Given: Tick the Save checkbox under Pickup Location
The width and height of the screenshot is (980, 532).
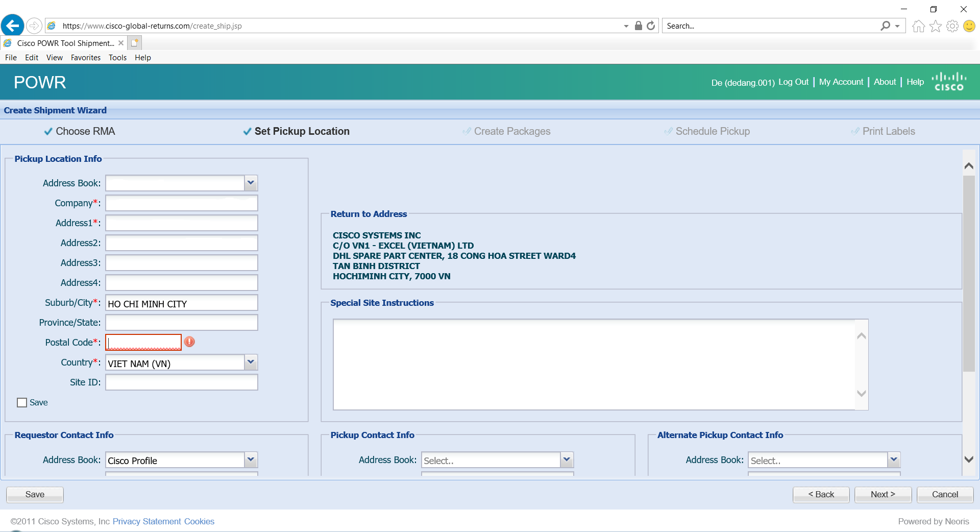Looking at the screenshot, I should pyautogui.click(x=22, y=402).
